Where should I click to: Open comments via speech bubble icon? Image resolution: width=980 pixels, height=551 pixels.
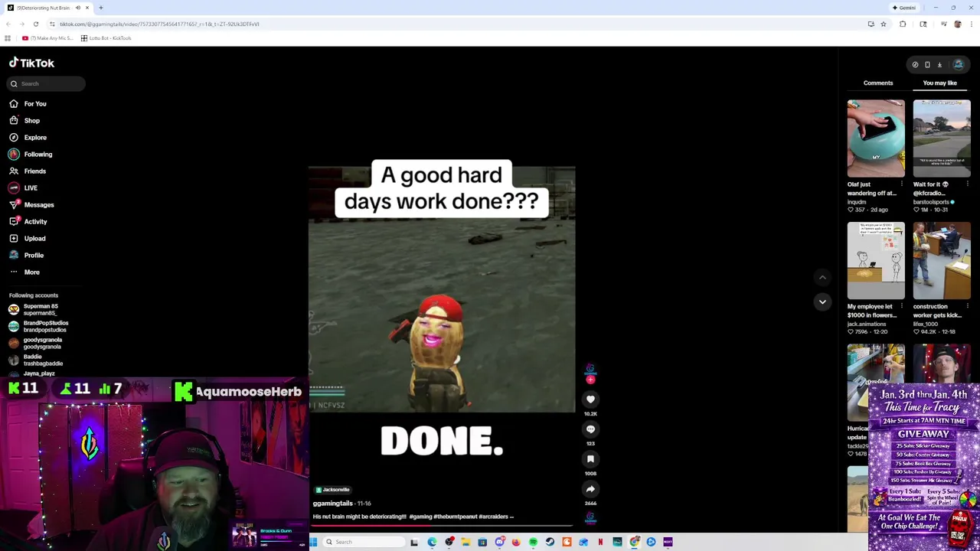[x=590, y=429]
